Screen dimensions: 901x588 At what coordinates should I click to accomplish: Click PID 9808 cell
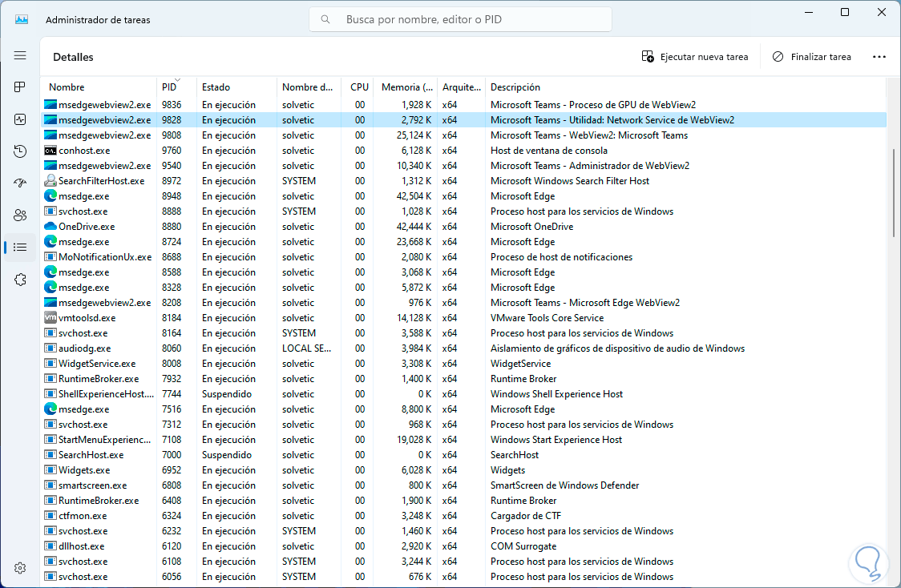(172, 135)
